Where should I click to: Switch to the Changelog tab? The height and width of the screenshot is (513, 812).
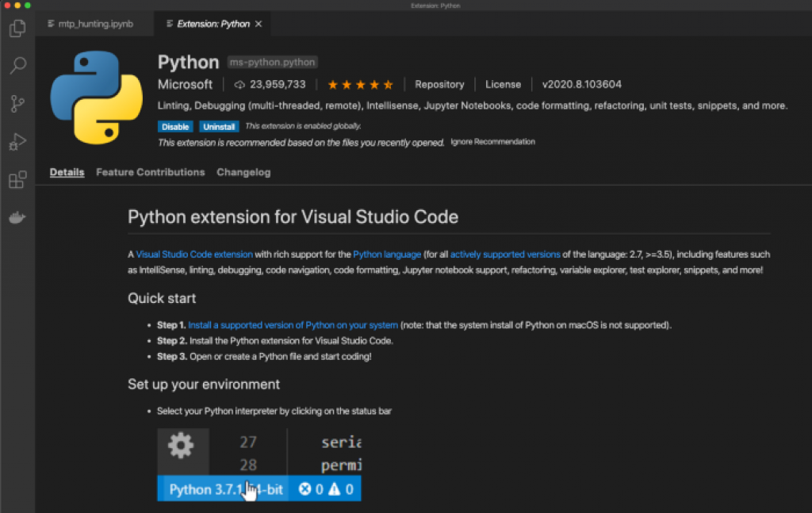pos(243,172)
